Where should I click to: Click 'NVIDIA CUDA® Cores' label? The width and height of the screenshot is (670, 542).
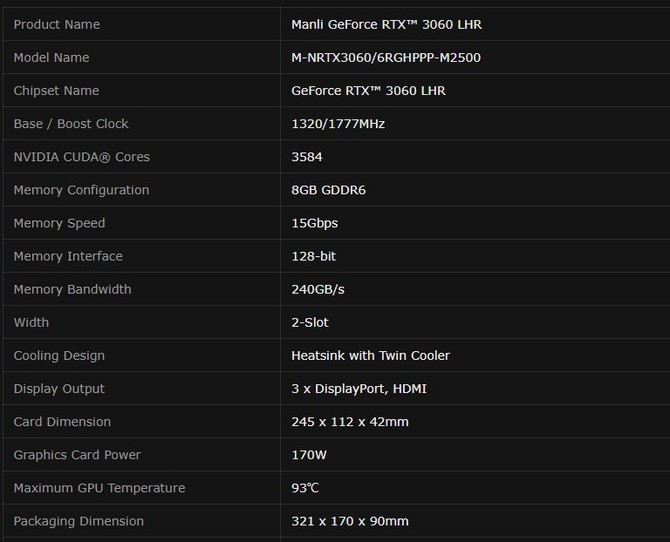click(x=82, y=157)
